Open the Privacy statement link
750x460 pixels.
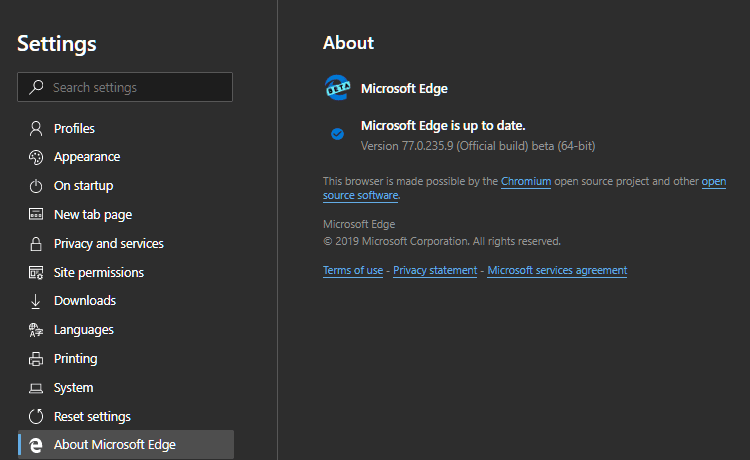coord(435,270)
